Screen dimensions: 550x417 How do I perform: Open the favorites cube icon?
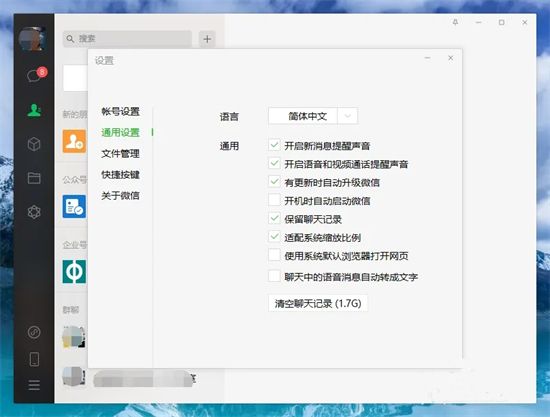[x=34, y=144]
